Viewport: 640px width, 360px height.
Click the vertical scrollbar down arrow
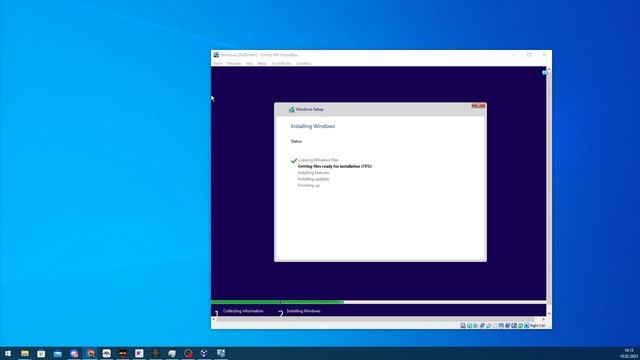coord(549,314)
